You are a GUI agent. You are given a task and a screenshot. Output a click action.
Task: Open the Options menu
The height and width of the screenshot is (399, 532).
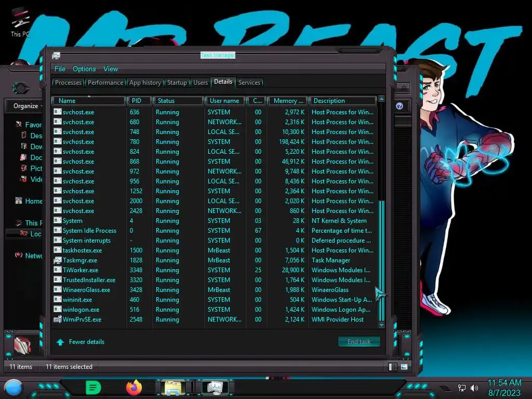point(84,69)
